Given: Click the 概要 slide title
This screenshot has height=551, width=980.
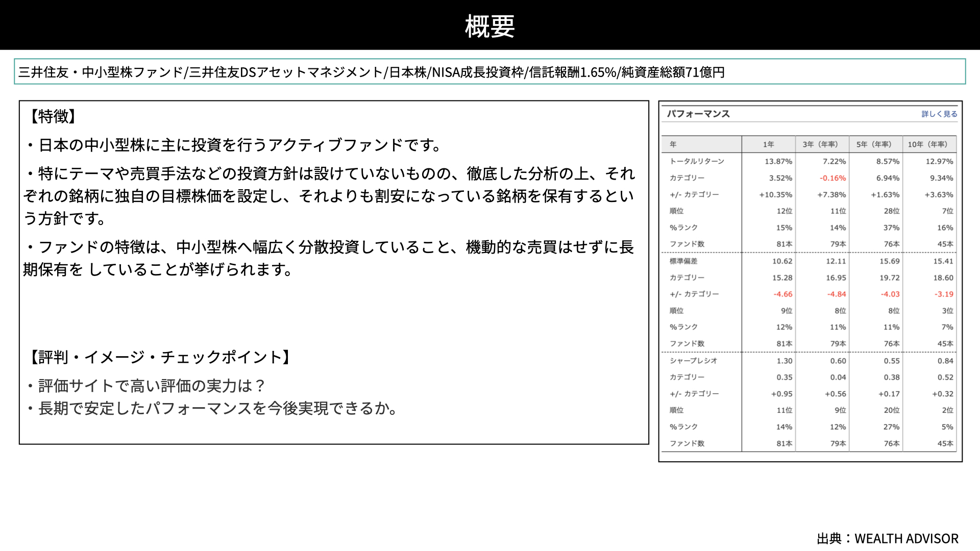Looking at the screenshot, I should [490, 26].
